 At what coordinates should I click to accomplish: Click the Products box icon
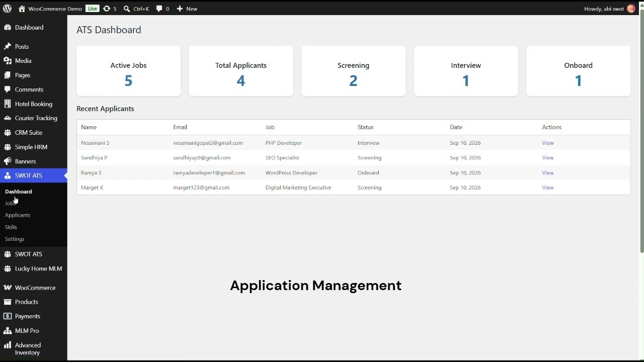(x=8, y=302)
